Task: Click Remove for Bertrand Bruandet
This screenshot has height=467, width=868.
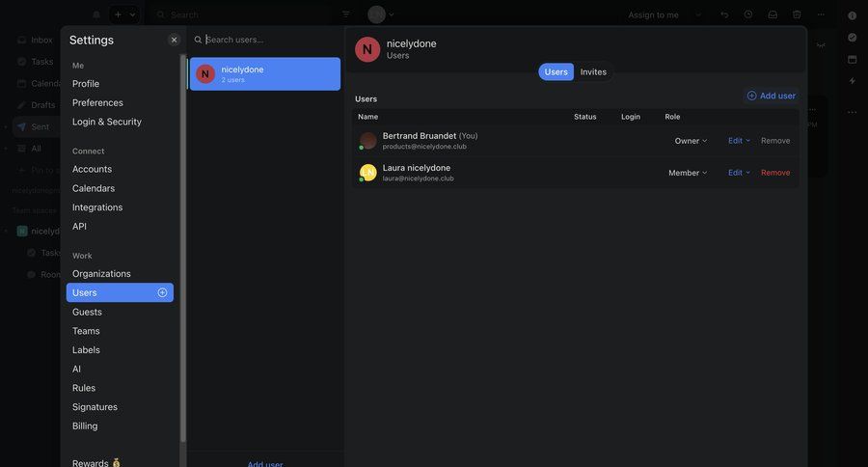Action: pos(775,141)
